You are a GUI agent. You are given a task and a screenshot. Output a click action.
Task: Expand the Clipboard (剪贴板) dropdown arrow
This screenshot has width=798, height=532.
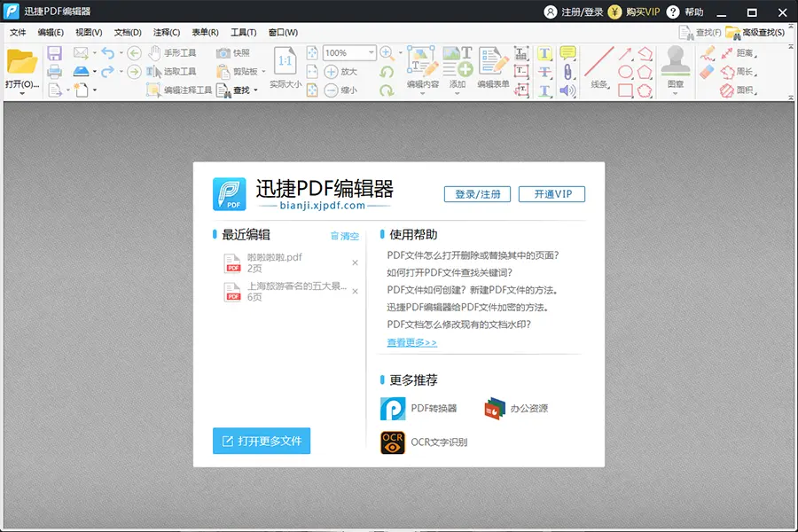click(x=263, y=72)
